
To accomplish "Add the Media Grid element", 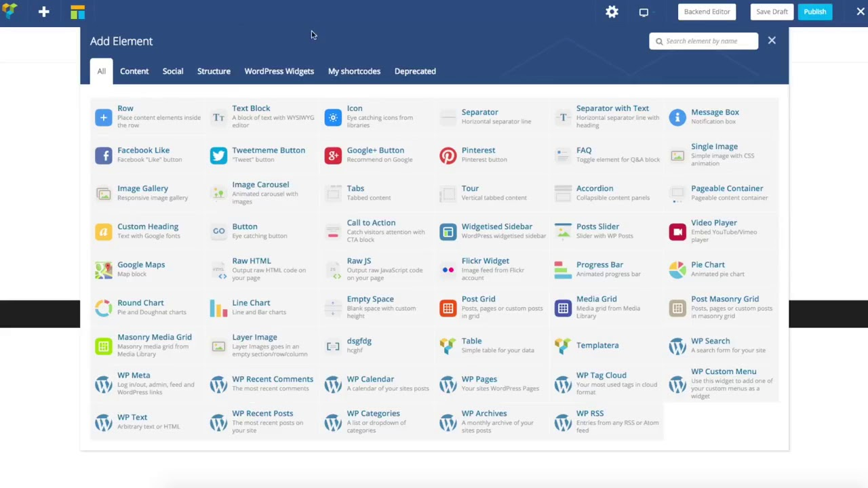I will [563, 308].
